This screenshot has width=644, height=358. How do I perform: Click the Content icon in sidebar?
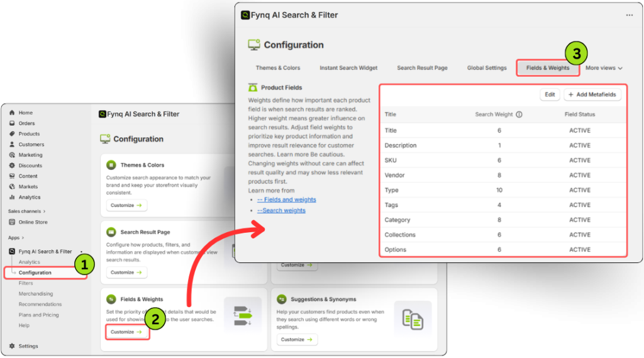point(12,176)
